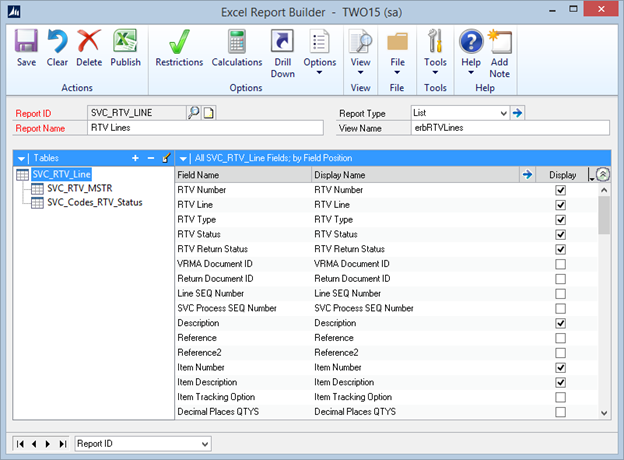This screenshot has height=460, width=624.
Task: Expand the View dropdown arrow
Action: coord(360,72)
